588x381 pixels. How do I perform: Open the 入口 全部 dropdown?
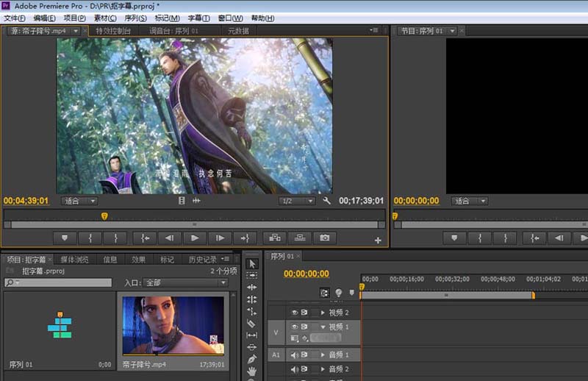click(x=186, y=282)
